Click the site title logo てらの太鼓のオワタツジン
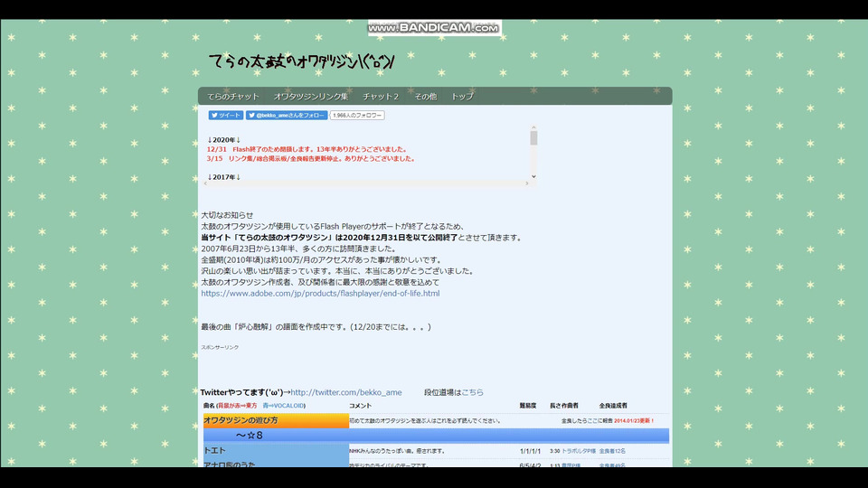868x488 pixels. tap(302, 61)
